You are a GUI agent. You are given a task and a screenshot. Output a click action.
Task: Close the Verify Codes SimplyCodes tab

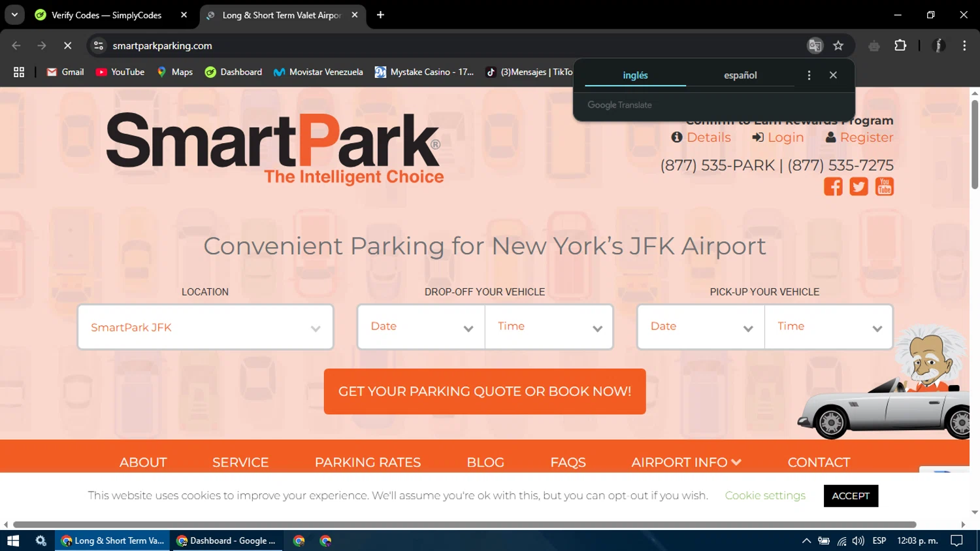[x=184, y=15]
